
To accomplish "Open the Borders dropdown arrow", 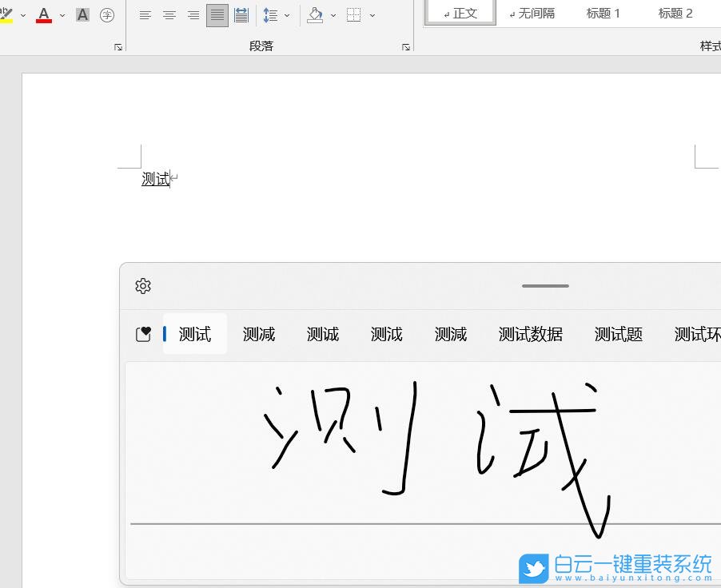I will (371, 14).
